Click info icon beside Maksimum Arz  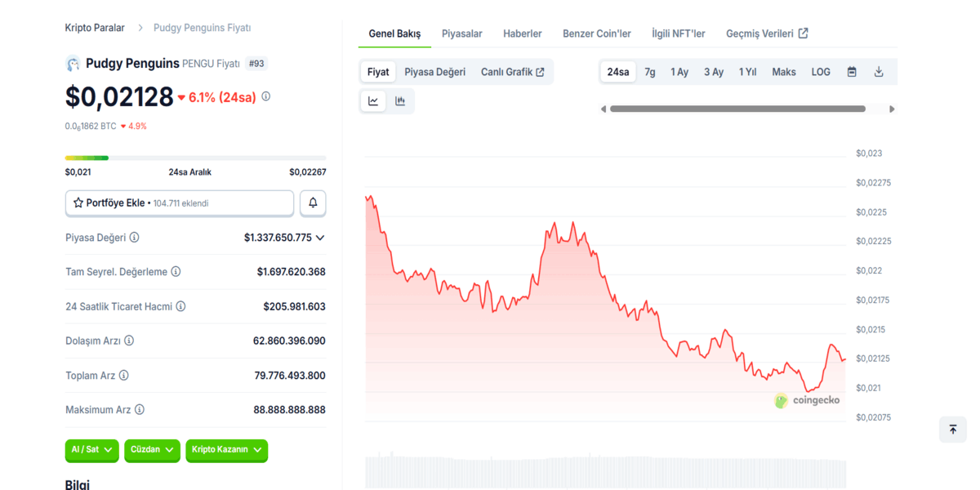(x=140, y=410)
